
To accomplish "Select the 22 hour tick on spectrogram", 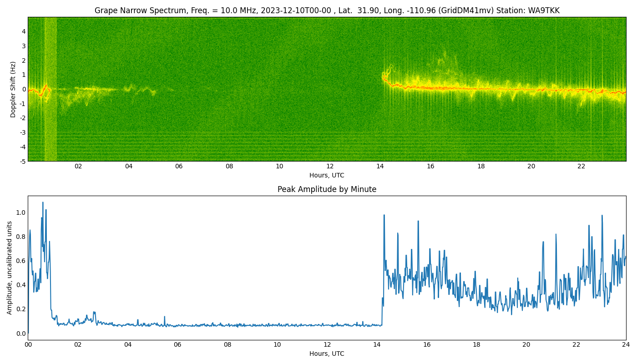I will [x=581, y=166].
